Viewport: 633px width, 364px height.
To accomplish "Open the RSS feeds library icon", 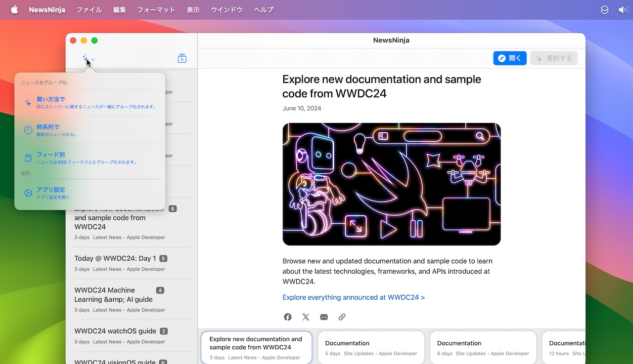I will point(182,59).
